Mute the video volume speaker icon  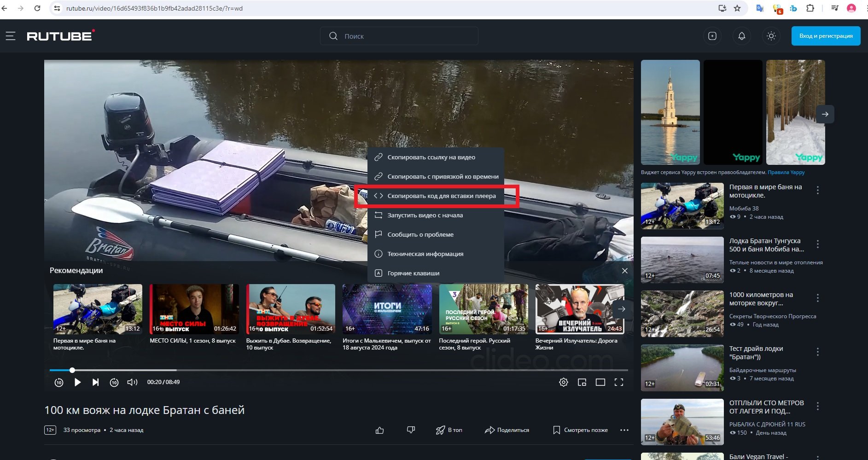point(132,382)
